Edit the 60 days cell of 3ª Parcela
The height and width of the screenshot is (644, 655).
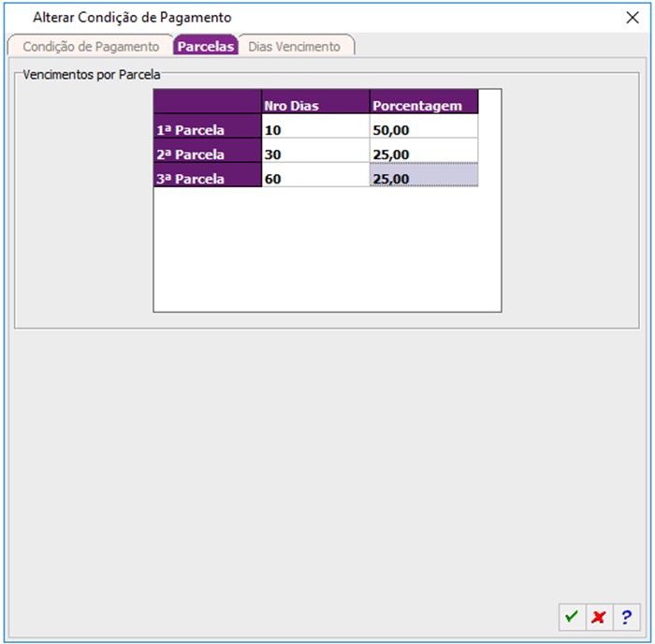316,175
